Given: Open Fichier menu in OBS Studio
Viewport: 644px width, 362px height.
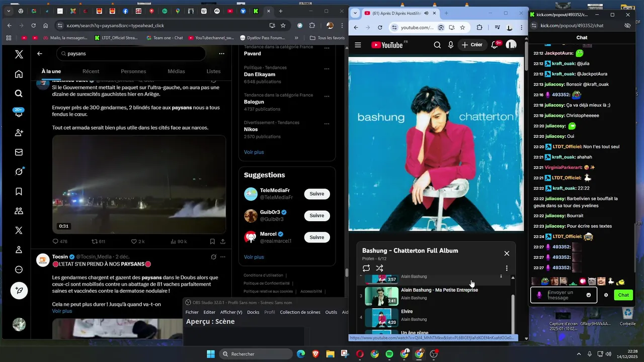Looking at the screenshot, I should (192, 312).
